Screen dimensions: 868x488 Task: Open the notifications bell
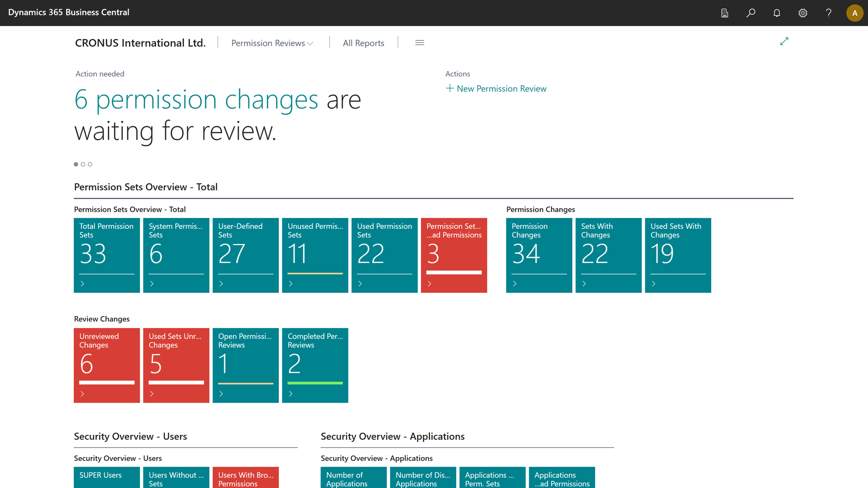point(777,13)
